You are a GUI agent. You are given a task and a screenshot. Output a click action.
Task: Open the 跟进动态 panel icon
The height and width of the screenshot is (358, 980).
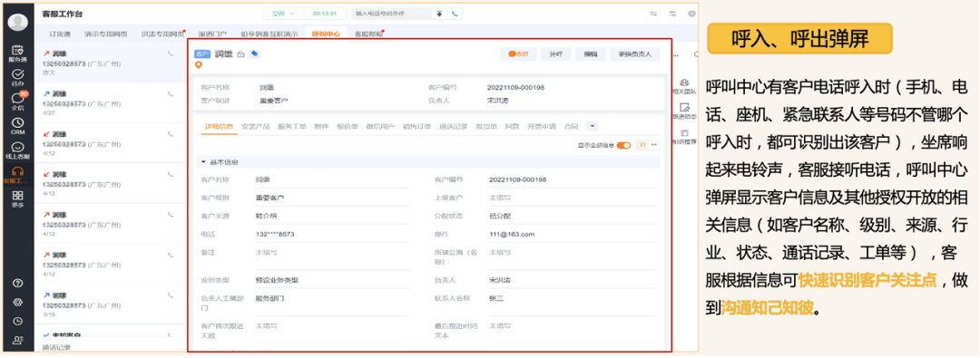pyautogui.click(x=685, y=111)
